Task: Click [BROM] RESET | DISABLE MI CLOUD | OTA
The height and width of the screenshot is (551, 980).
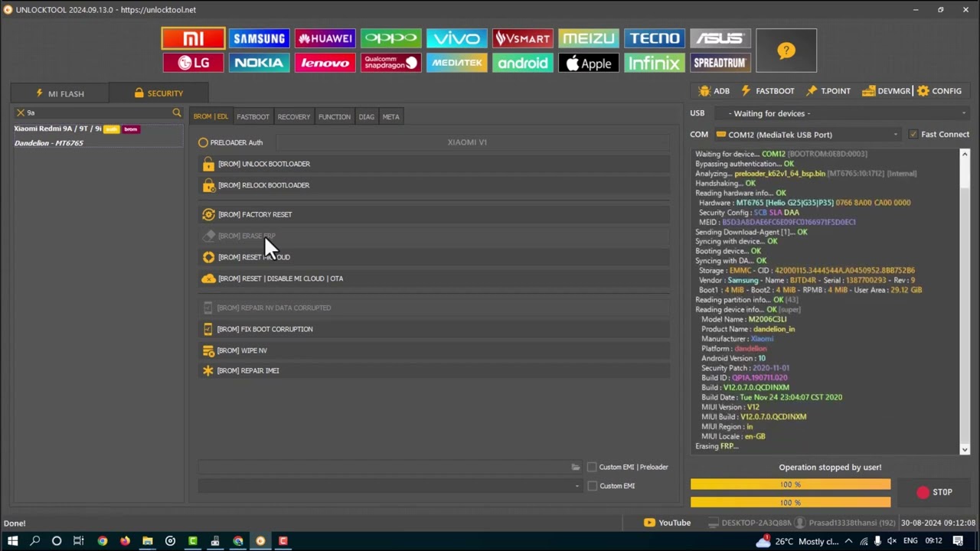Action: pyautogui.click(x=434, y=279)
